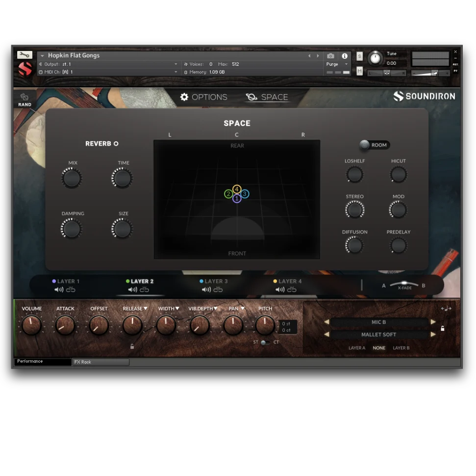Select the LAYER 2 tab
This screenshot has height=476, width=476.
point(140,282)
